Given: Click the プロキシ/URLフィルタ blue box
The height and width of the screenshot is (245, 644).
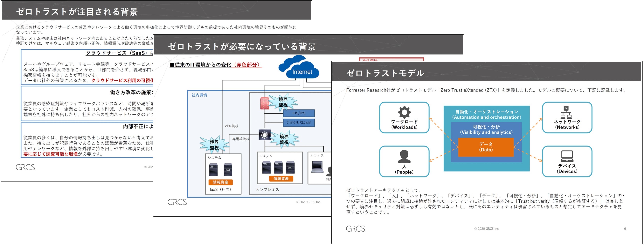Looking at the screenshot, I should pyautogui.click(x=299, y=123).
